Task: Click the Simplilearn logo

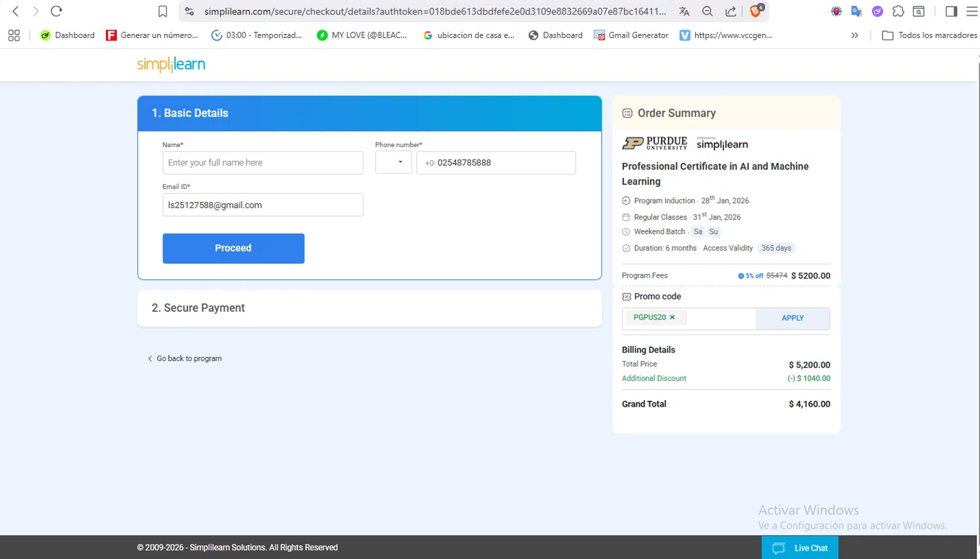Action: point(171,64)
